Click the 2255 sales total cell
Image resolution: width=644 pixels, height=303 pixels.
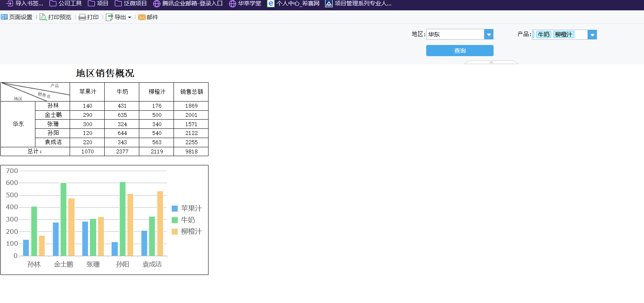[x=191, y=142]
